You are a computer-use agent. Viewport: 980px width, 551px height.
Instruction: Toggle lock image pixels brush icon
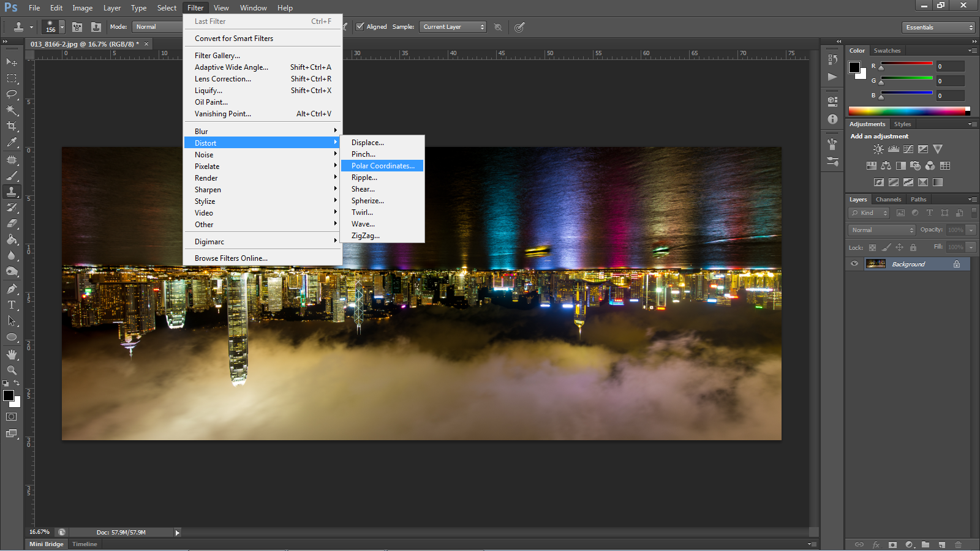pos(886,247)
